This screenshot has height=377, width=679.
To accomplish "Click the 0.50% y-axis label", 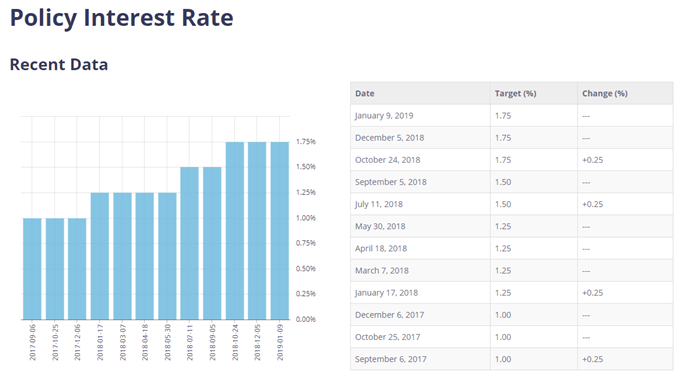I will [x=306, y=268].
